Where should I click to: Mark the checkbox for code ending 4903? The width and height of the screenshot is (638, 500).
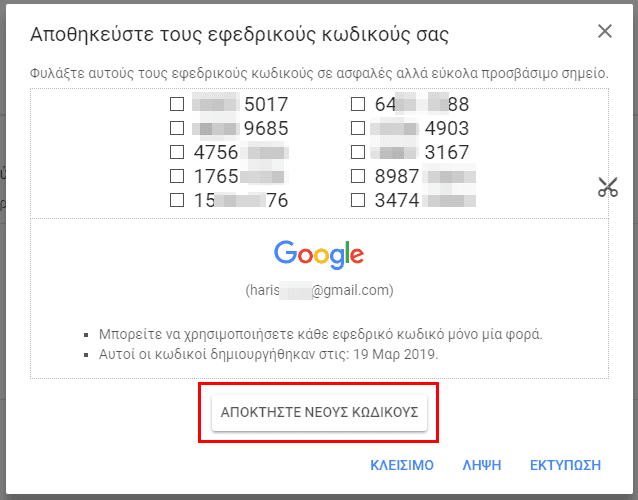358,128
